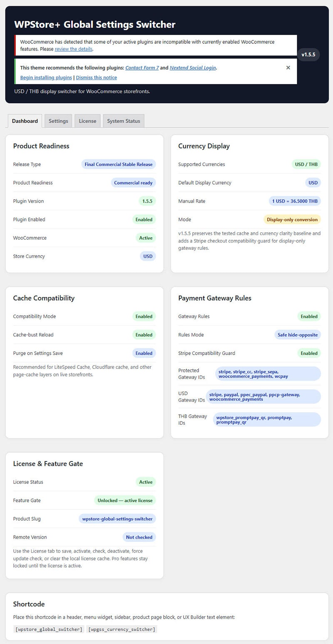The width and height of the screenshot is (333, 644).
Task: Click the 'USD / THB' supported currencies badge
Action: click(306, 164)
